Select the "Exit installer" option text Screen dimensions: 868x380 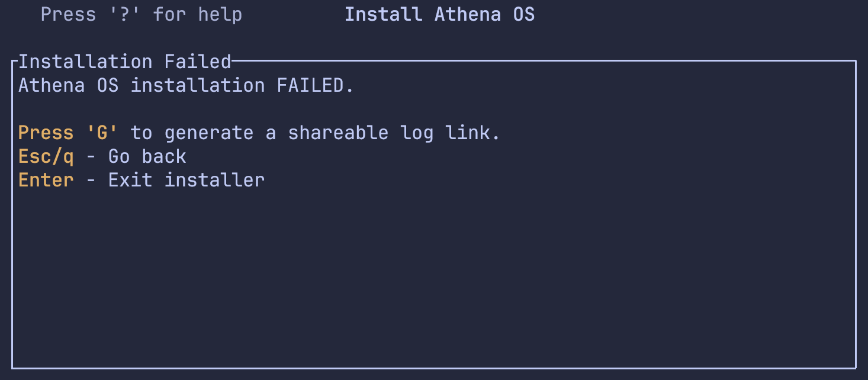tap(187, 180)
